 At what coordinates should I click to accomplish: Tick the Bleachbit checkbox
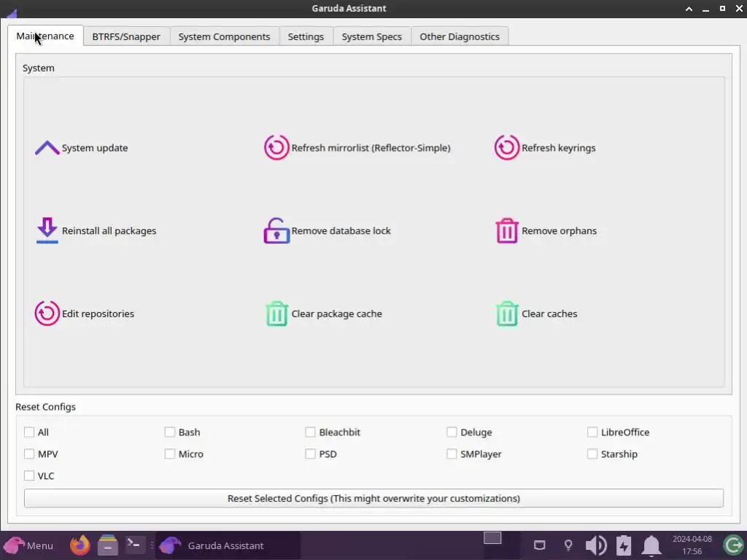pos(310,432)
